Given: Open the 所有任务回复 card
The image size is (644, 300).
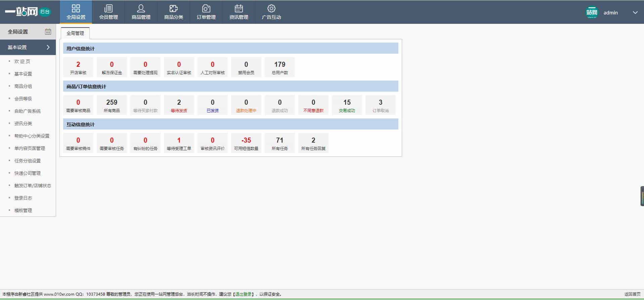Looking at the screenshot, I should [x=313, y=143].
